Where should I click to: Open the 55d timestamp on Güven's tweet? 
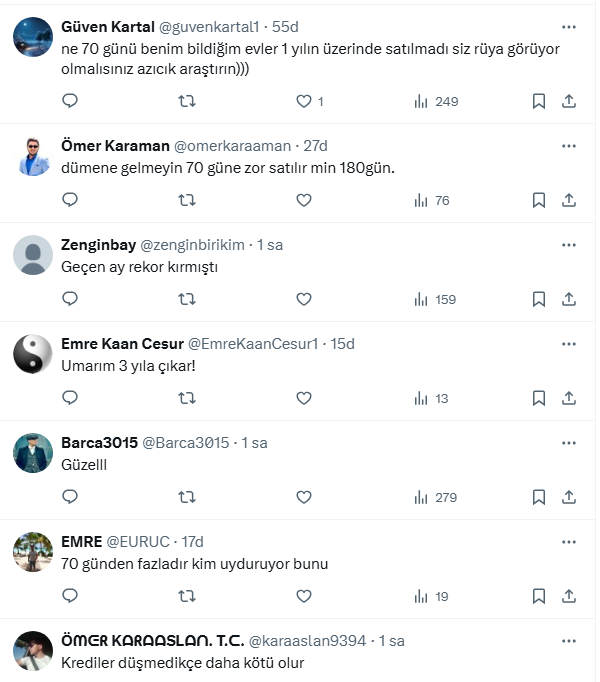coord(286,27)
